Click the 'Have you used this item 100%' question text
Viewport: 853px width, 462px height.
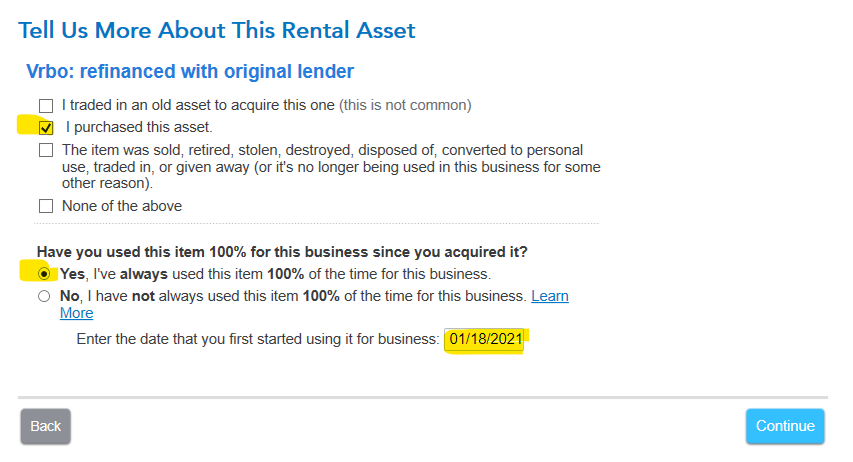point(282,252)
